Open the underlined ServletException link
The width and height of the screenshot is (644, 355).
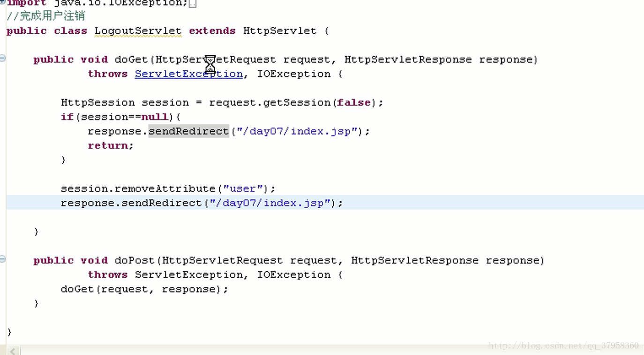(188, 74)
